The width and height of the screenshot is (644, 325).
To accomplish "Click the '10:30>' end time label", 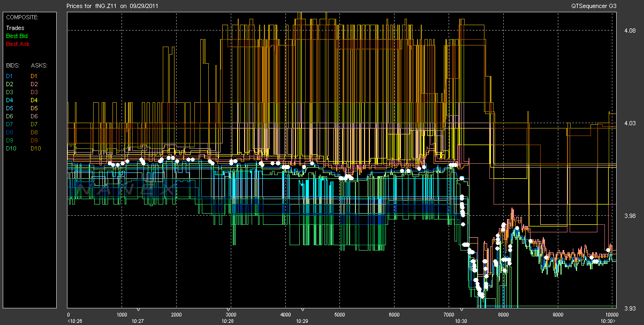I will tap(609, 321).
